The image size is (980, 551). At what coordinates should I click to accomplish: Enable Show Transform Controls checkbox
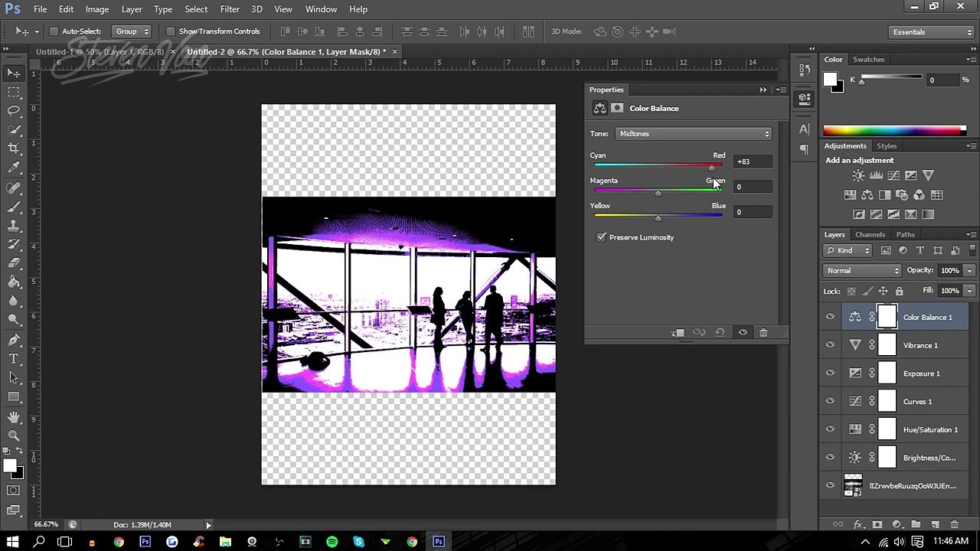tap(170, 31)
